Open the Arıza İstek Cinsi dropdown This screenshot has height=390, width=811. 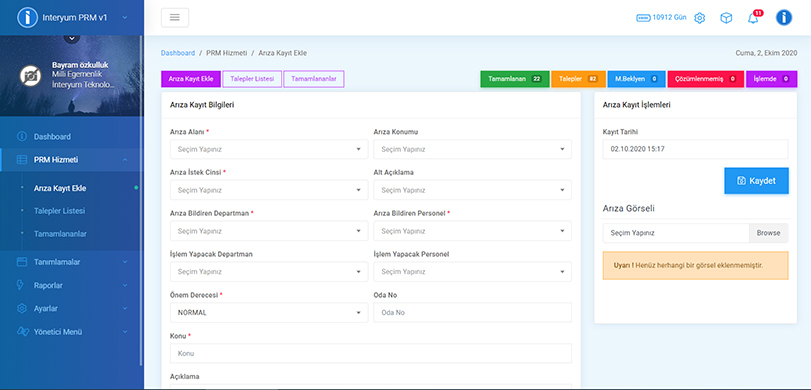pyautogui.click(x=269, y=190)
